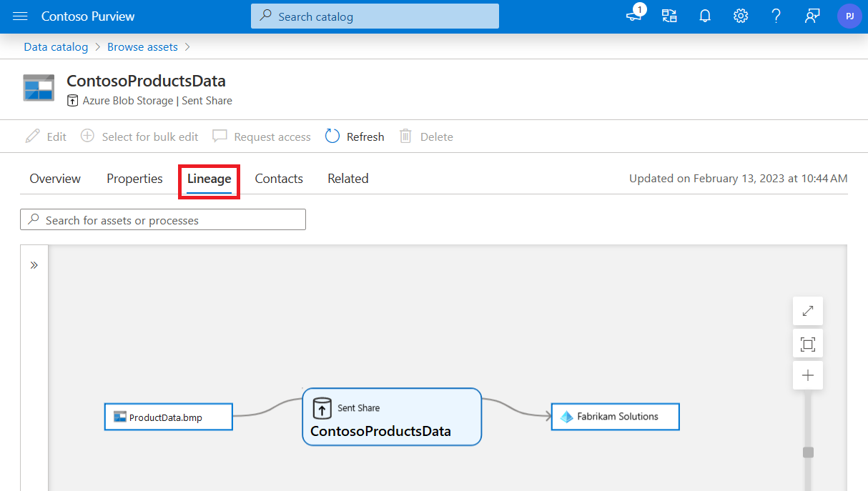Adjust the lineage zoom slider

(807, 452)
